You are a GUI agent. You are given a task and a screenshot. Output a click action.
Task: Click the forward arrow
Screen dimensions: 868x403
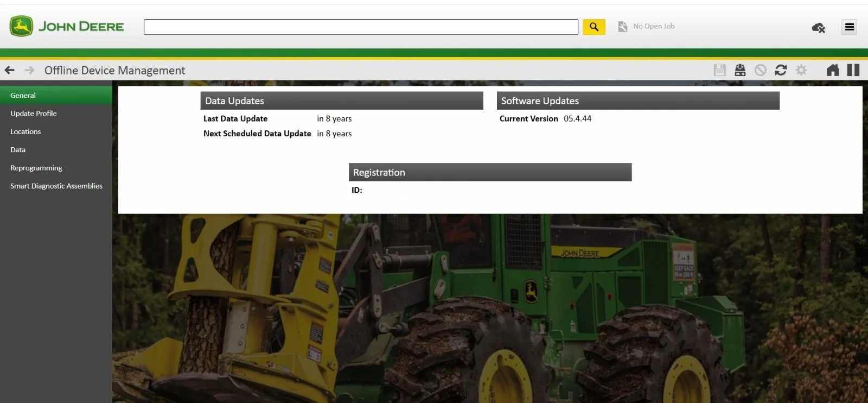tap(29, 70)
